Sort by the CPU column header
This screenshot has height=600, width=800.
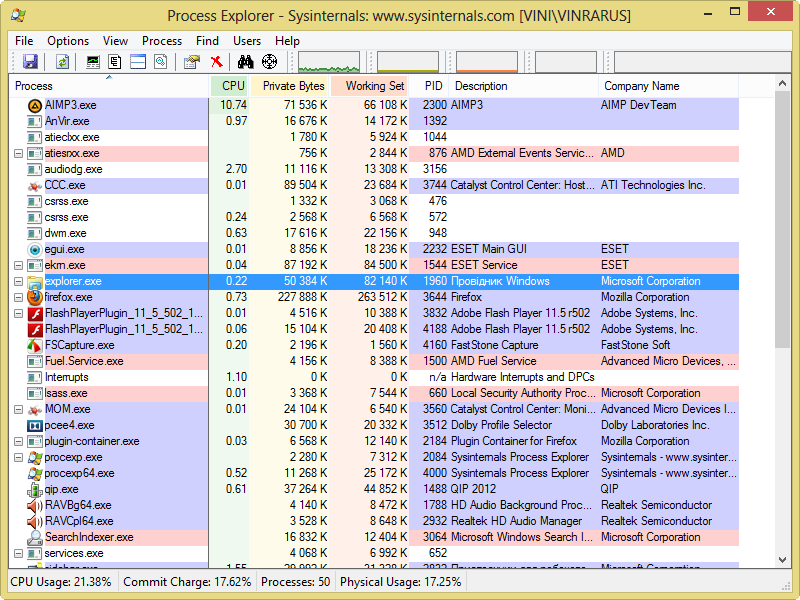pyautogui.click(x=230, y=86)
